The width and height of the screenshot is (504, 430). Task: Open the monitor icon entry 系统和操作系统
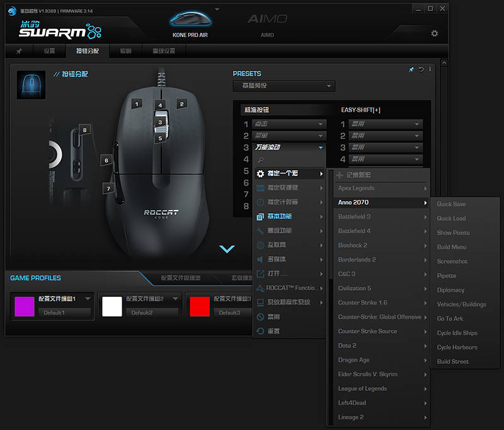tap(289, 302)
